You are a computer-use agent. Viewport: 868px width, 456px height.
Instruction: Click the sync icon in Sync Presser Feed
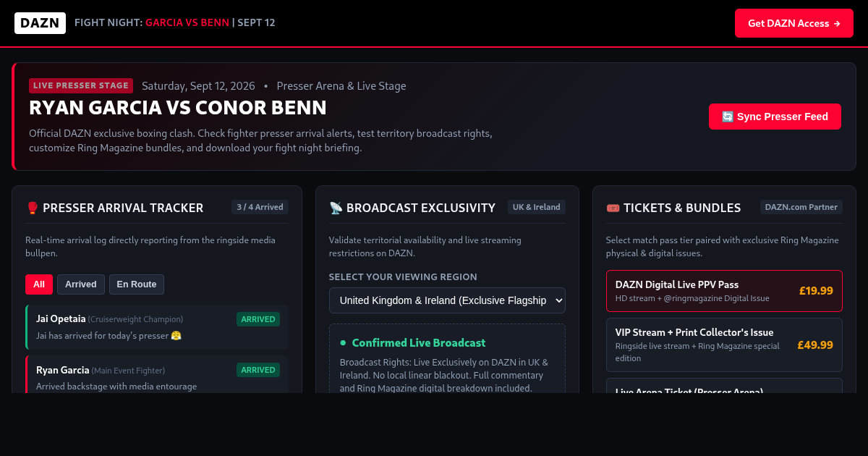point(728,117)
